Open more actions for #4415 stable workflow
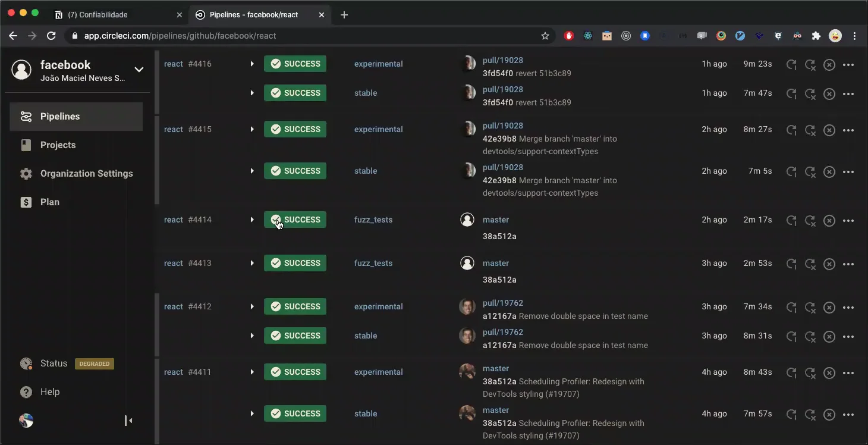 click(848, 171)
